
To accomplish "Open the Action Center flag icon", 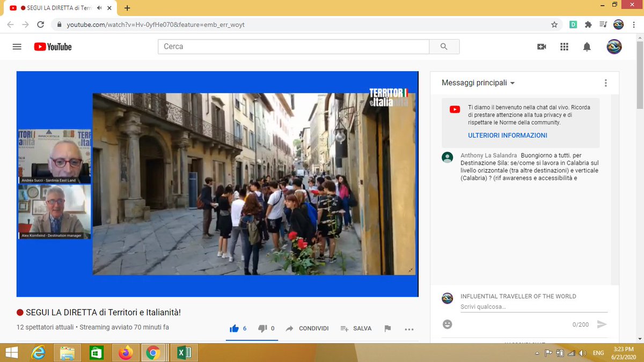I will point(548,353).
